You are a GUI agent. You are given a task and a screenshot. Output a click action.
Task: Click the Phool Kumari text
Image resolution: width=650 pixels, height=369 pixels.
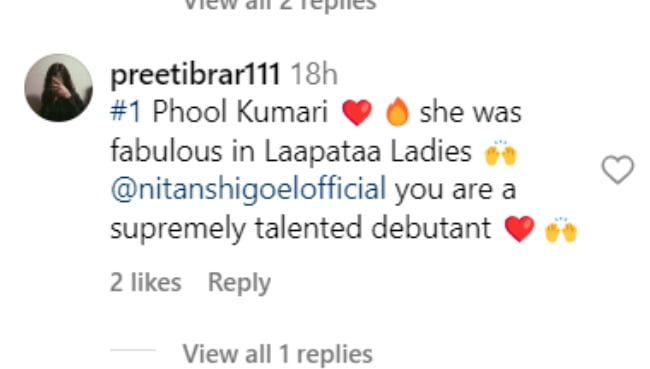[x=240, y=112]
